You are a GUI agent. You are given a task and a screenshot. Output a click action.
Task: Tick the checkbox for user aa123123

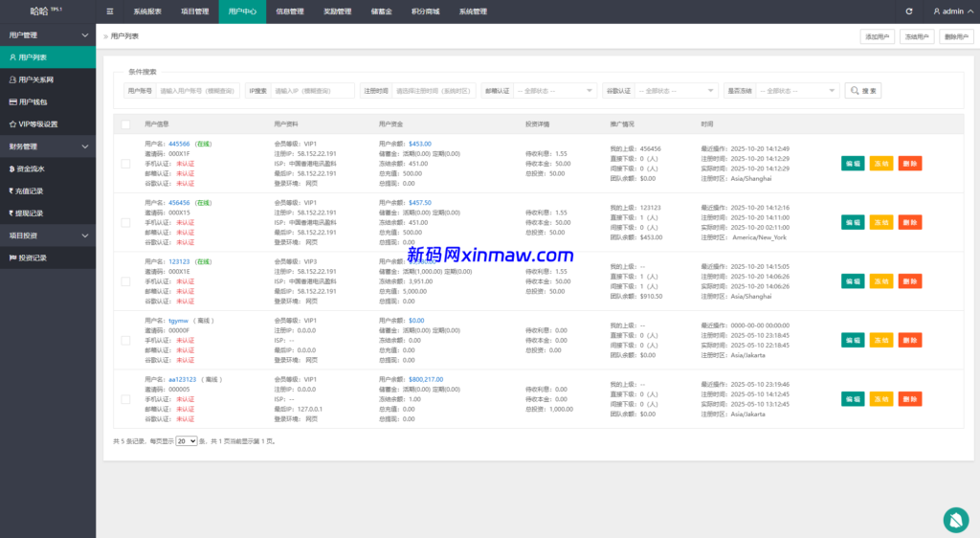click(x=125, y=399)
